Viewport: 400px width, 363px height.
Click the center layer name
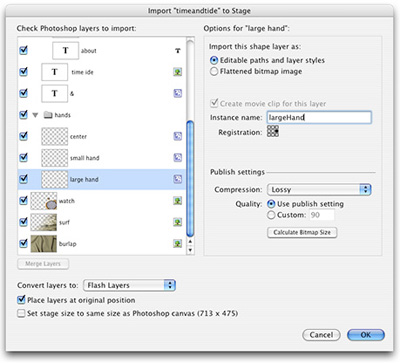78,136
